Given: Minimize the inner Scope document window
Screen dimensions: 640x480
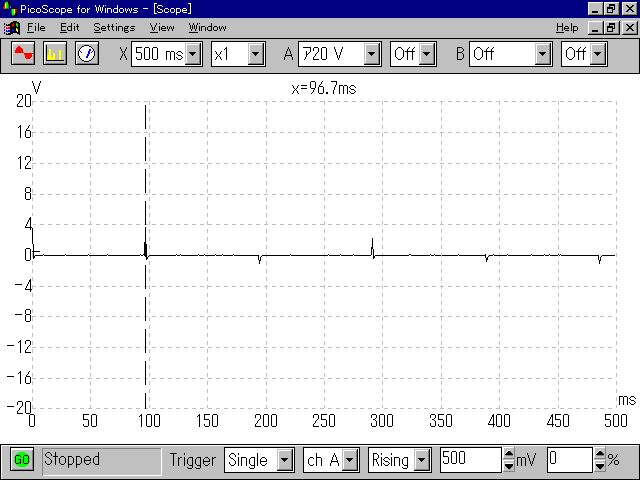Looking at the screenshot, I should (595, 28).
